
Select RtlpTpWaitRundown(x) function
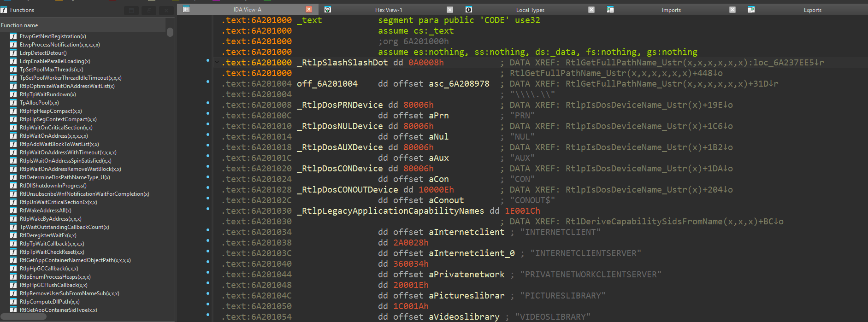(48, 94)
